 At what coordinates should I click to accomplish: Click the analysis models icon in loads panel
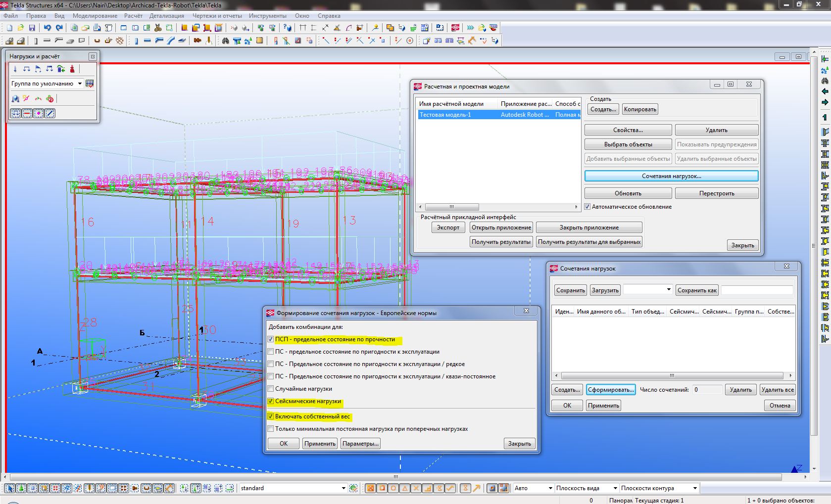point(15,99)
